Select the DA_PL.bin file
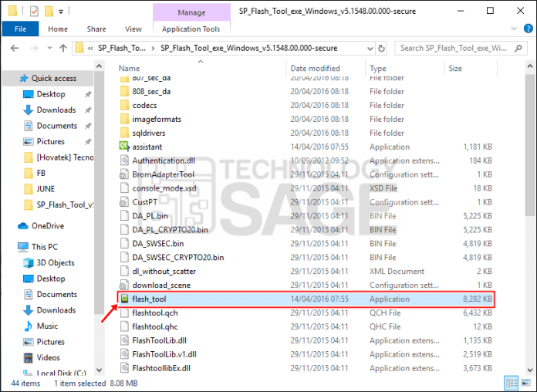The height and width of the screenshot is (392, 537). pyautogui.click(x=150, y=216)
